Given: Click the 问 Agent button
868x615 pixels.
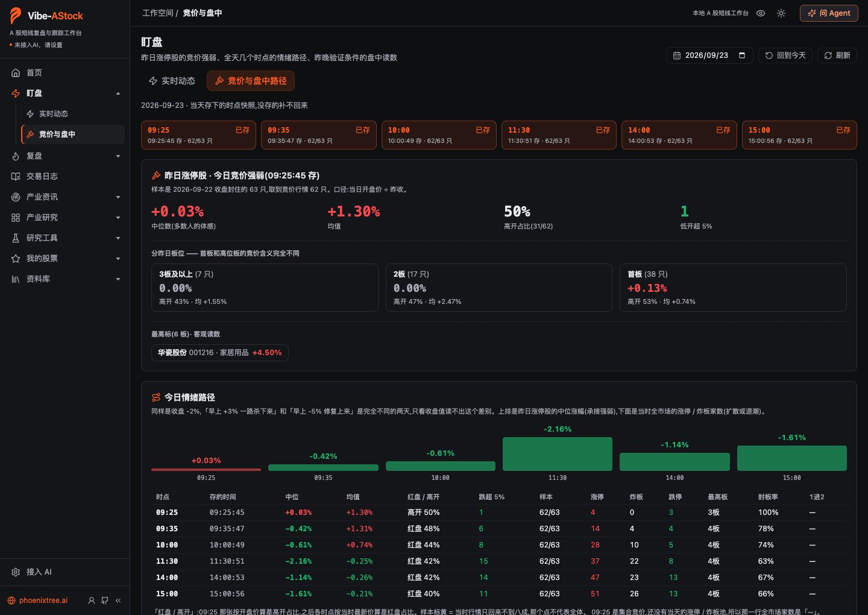Looking at the screenshot, I should coord(829,13).
